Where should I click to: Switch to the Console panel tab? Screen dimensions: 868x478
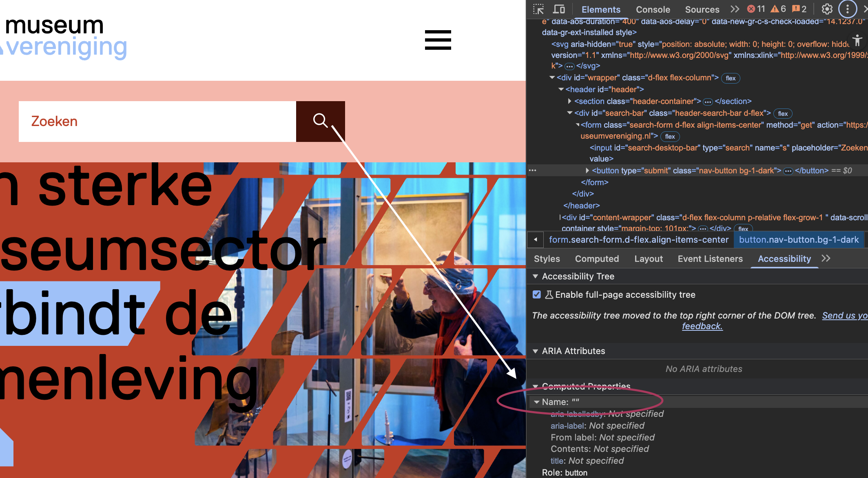coord(653,9)
